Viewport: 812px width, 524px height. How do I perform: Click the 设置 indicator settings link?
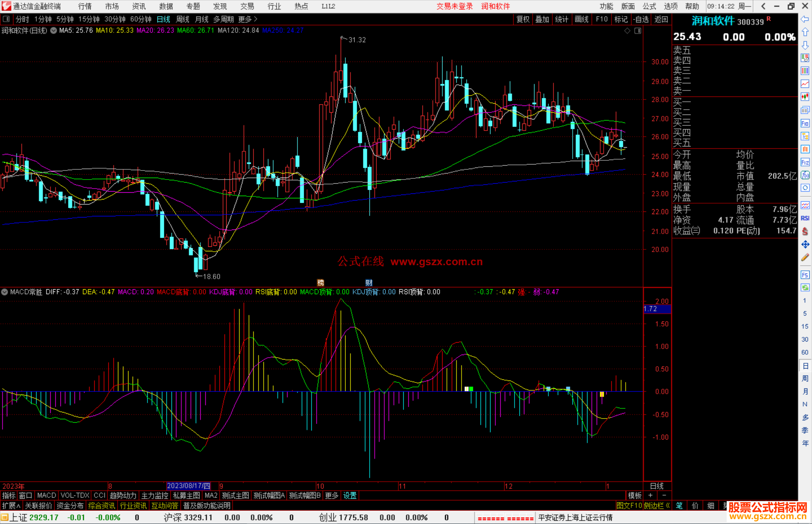tap(350, 495)
